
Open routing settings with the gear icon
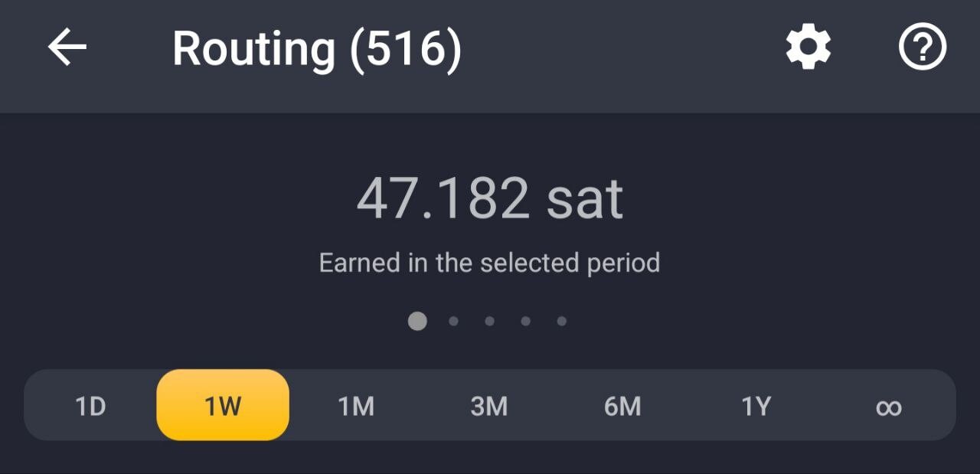(x=808, y=48)
